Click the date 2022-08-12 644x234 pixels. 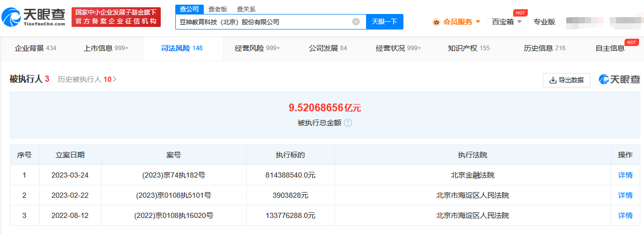pyautogui.click(x=70, y=215)
